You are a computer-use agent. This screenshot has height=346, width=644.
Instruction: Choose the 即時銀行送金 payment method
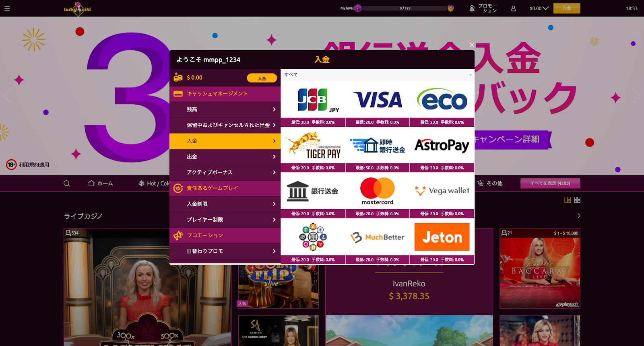pyautogui.click(x=378, y=150)
